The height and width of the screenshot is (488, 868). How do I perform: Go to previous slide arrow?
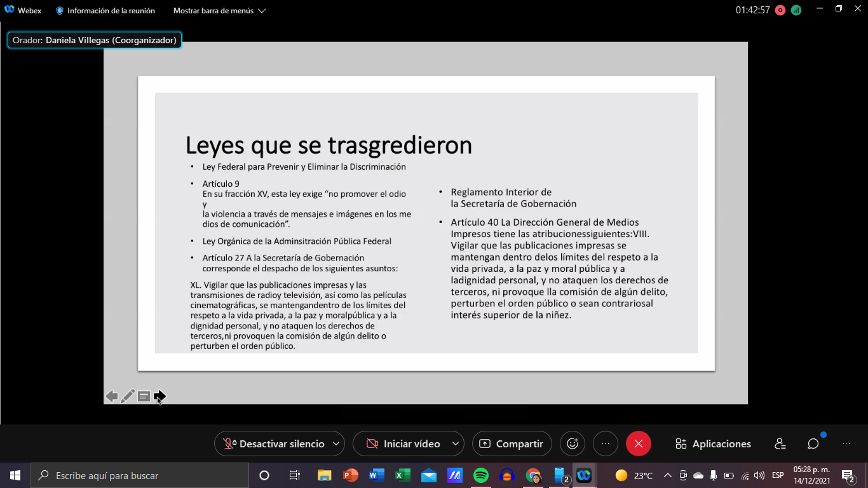(112, 396)
